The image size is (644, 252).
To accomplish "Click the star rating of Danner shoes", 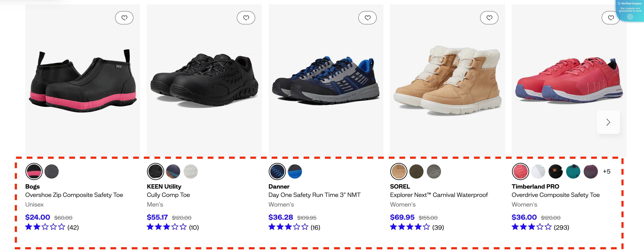I will pyautogui.click(x=288, y=227).
